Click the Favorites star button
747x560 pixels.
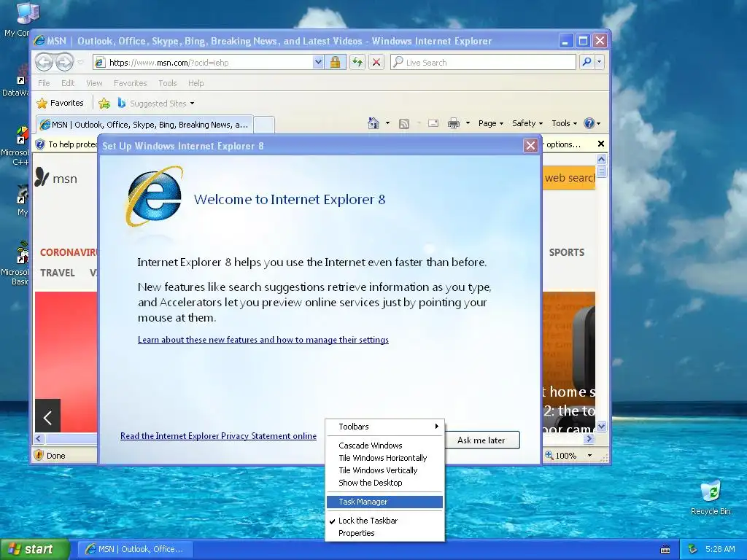pyautogui.click(x=60, y=103)
